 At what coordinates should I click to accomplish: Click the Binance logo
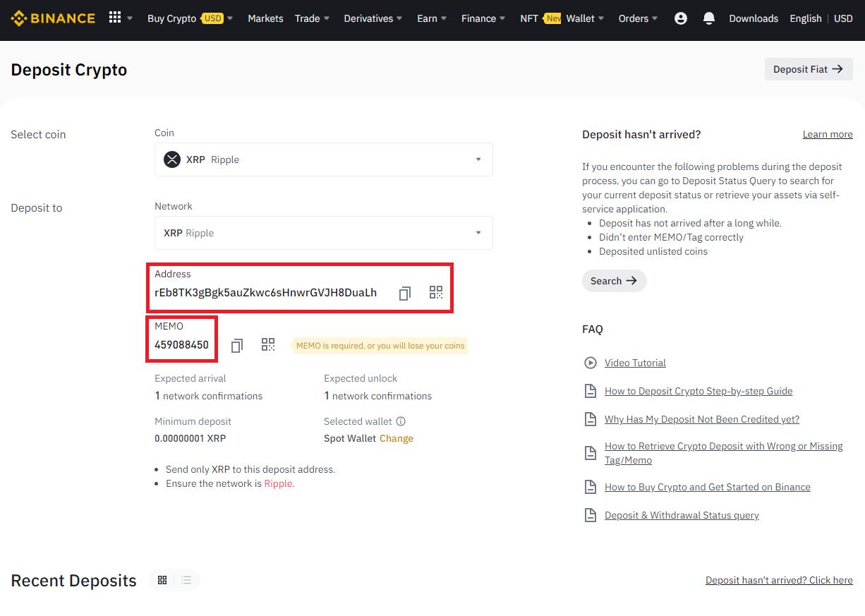pos(53,18)
